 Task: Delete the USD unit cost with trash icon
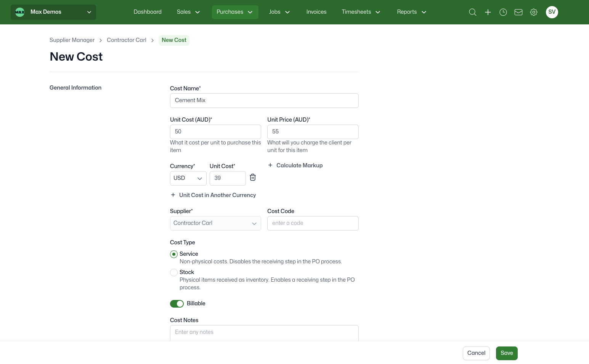(253, 178)
